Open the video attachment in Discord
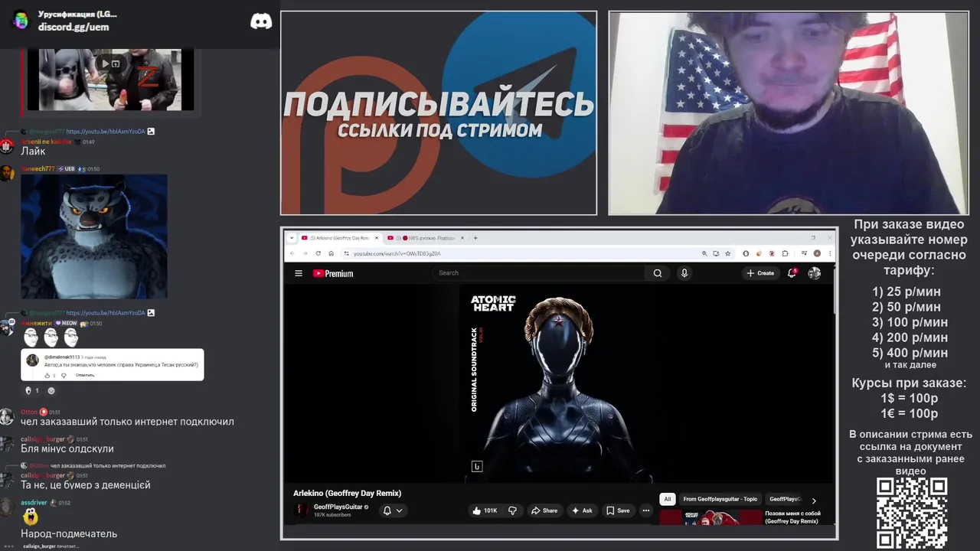980x551 pixels. click(111, 80)
